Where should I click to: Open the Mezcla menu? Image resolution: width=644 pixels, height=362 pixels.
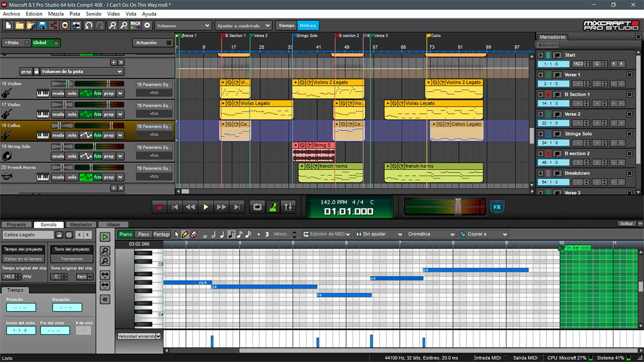[56, 14]
